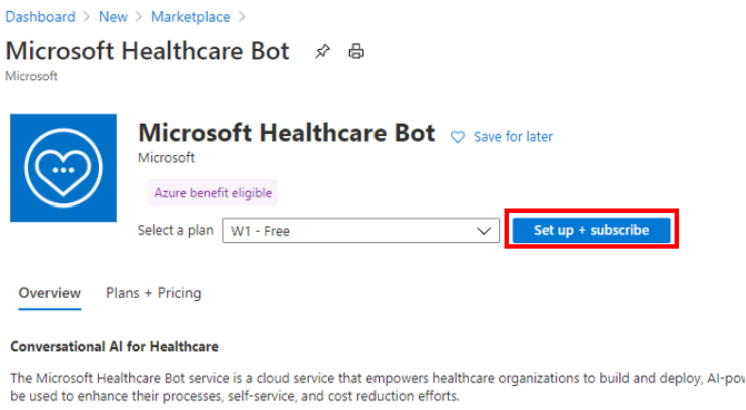Click the chevron after the New breadcrumb
Image resolution: width=746 pixels, height=410 pixels.
click(139, 17)
